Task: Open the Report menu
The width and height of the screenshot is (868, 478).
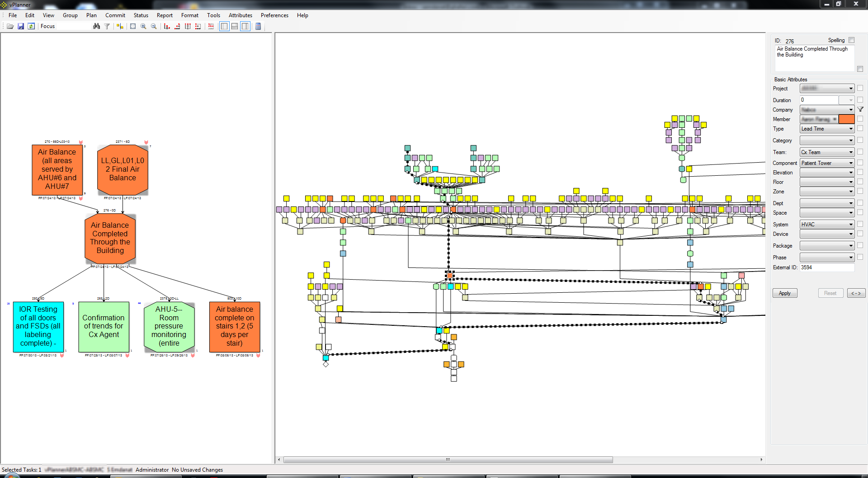Action: pyautogui.click(x=165, y=15)
